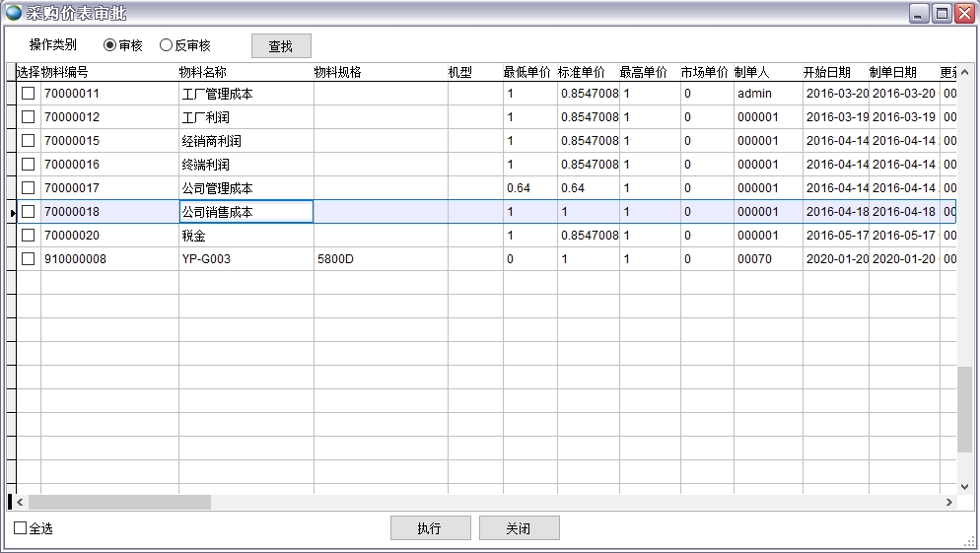The image size is (980, 553).
Task: Check the row checkbox for 70000017
Action: pyautogui.click(x=29, y=187)
